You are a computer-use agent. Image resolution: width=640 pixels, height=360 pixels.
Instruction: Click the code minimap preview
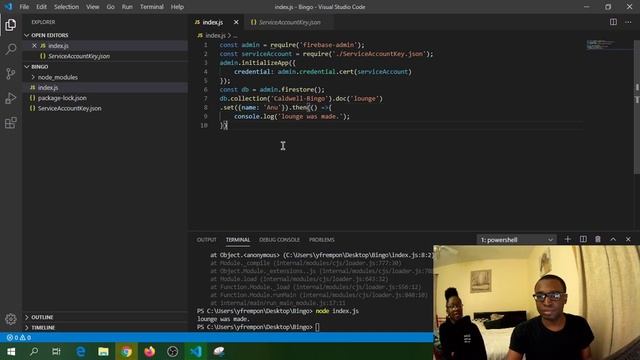point(601,44)
